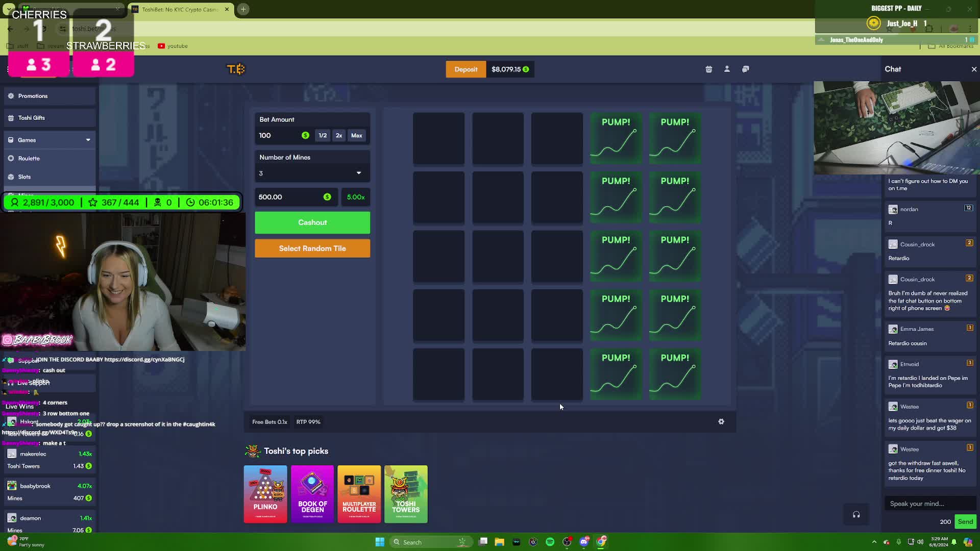Reveal the first tile in the top row
This screenshot has width=980, height=551.
click(x=439, y=139)
